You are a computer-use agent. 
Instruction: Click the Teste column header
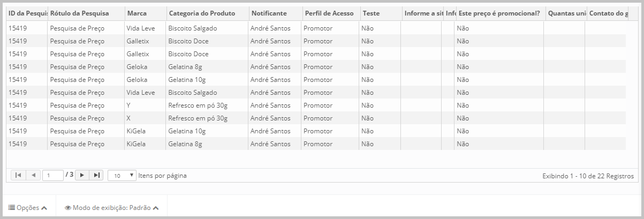coord(371,13)
